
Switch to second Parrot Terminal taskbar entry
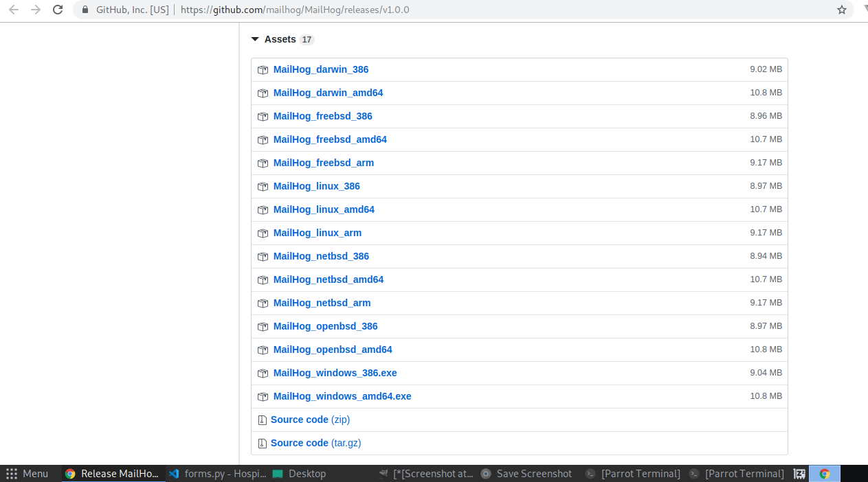[737, 474]
